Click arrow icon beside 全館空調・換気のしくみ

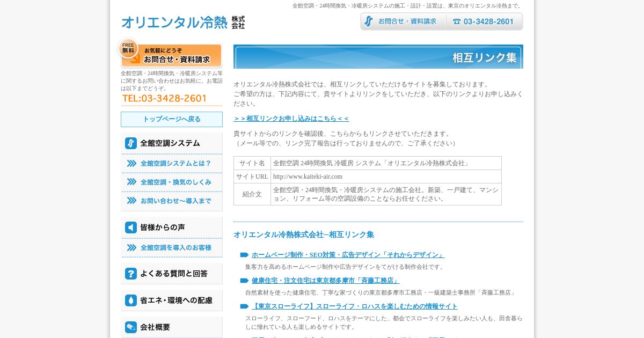tap(131, 182)
